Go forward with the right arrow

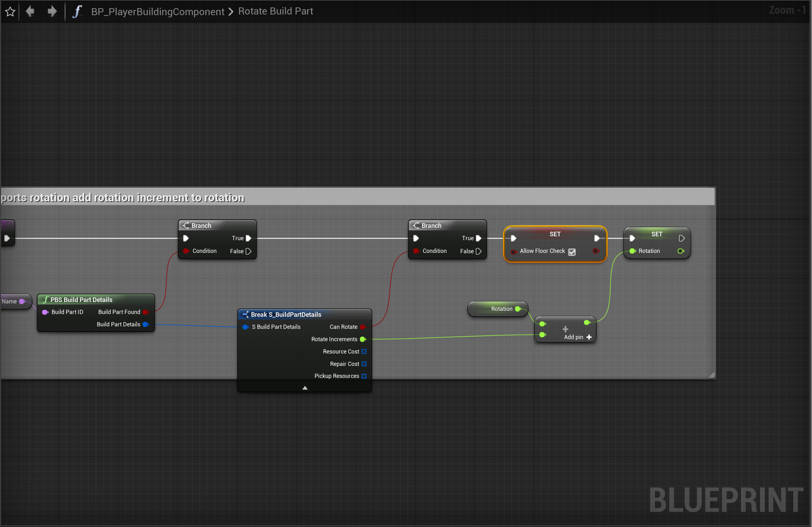coord(52,12)
